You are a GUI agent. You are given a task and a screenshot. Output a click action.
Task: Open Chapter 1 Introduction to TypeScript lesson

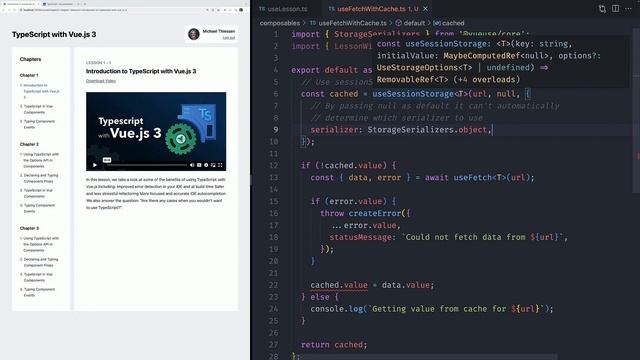40,91
